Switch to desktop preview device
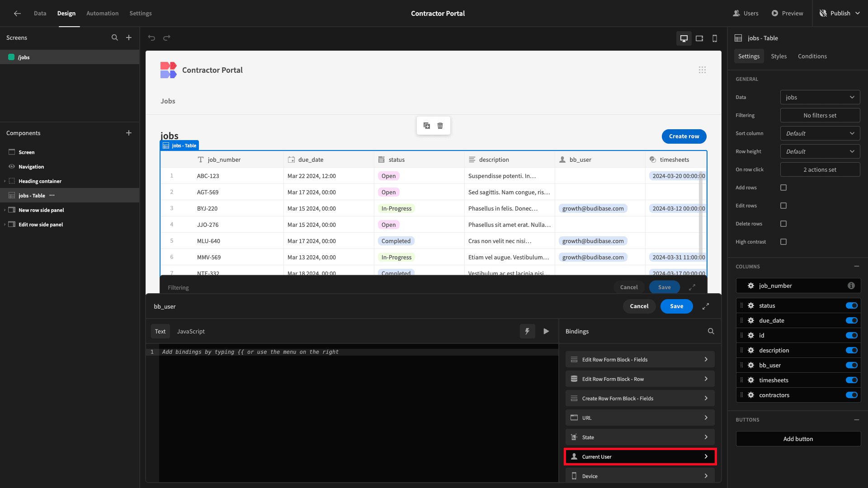The width and height of the screenshot is (868, 488). click(x=684, y=38)
